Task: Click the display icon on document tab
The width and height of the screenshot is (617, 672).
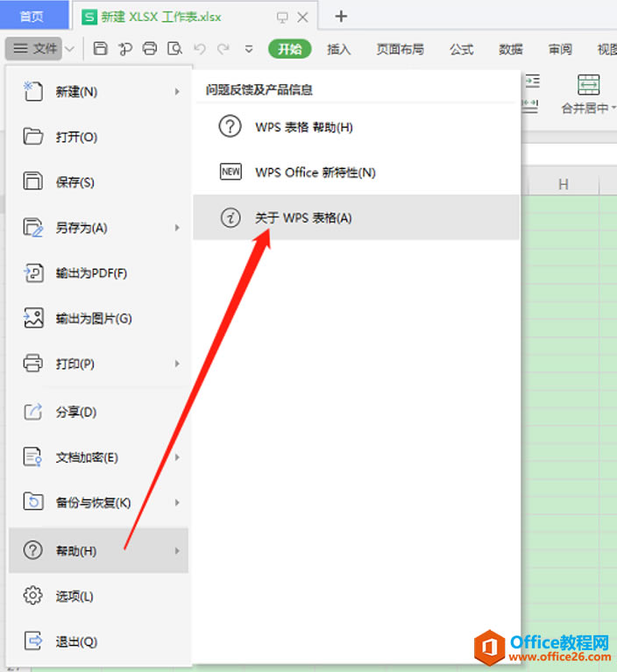Action: 282,18
